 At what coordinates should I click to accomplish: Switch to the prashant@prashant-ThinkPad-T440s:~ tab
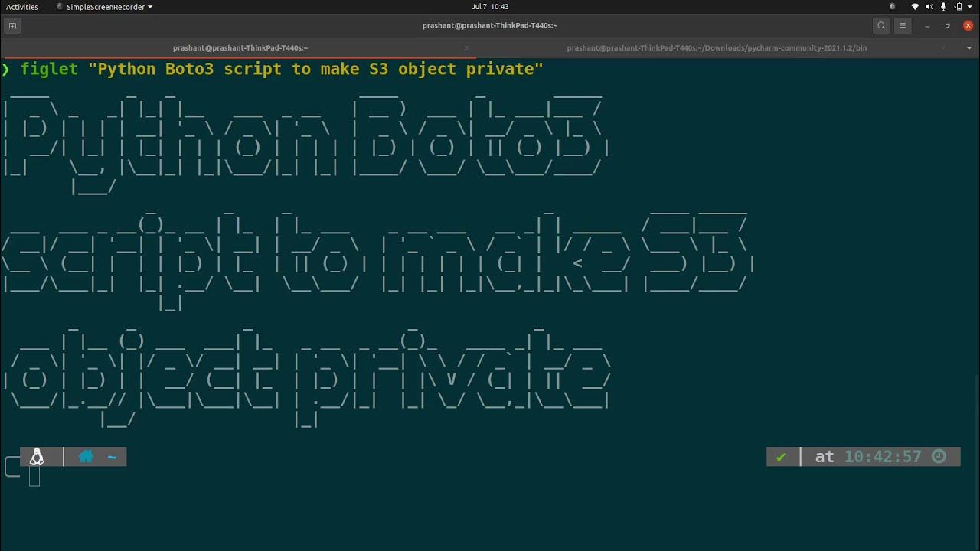(x=240, y=47)
